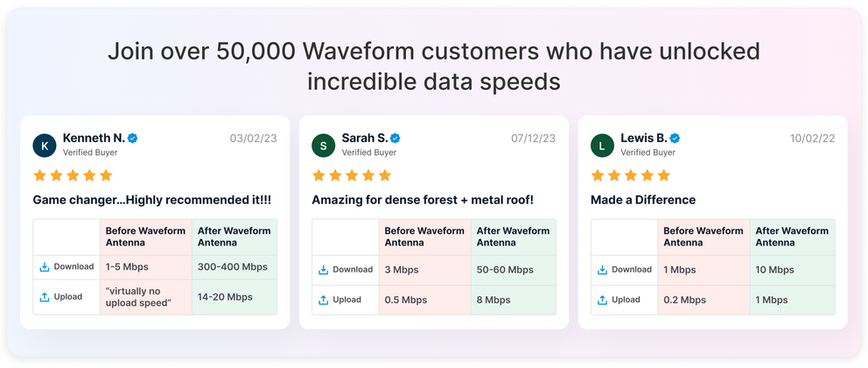Click the verified badge beside Sarah S.
The image size is (868, 368).
395,138
